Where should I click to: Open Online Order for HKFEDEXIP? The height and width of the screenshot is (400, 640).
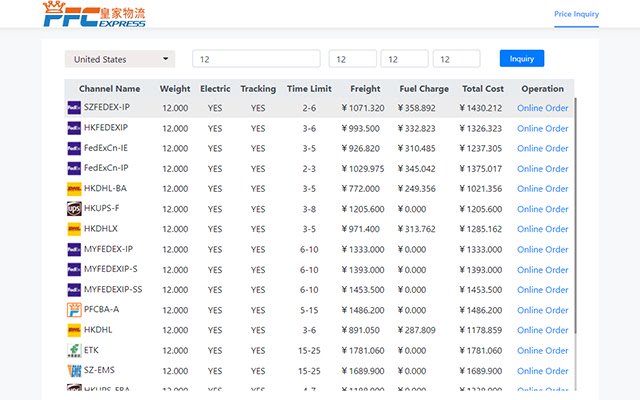click(x=542, y=129)
